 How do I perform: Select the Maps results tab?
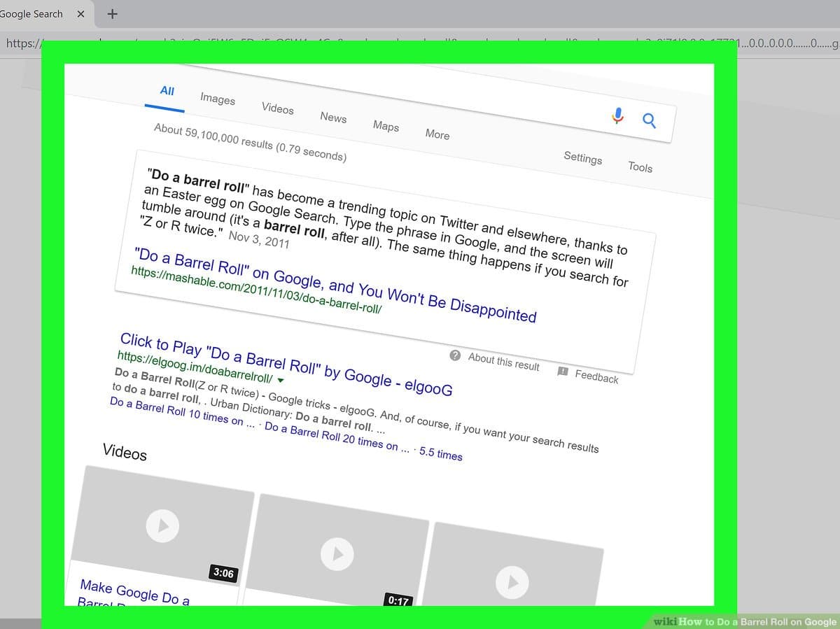click(x=386, y=126)
